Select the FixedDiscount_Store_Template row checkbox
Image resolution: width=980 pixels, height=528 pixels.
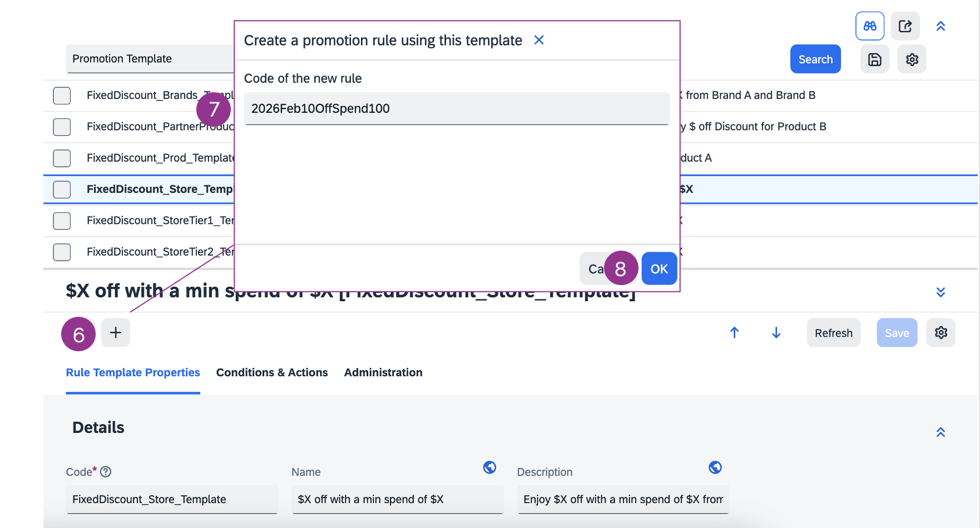62,190
